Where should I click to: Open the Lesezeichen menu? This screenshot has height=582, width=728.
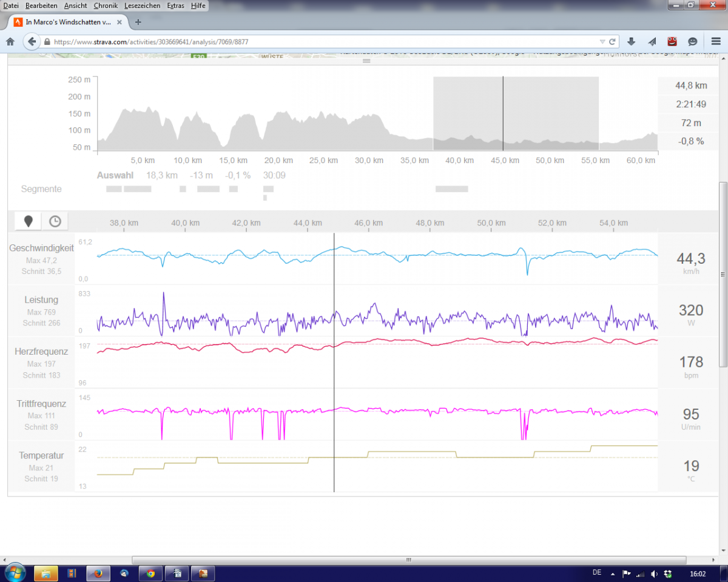tap(142, 5)
